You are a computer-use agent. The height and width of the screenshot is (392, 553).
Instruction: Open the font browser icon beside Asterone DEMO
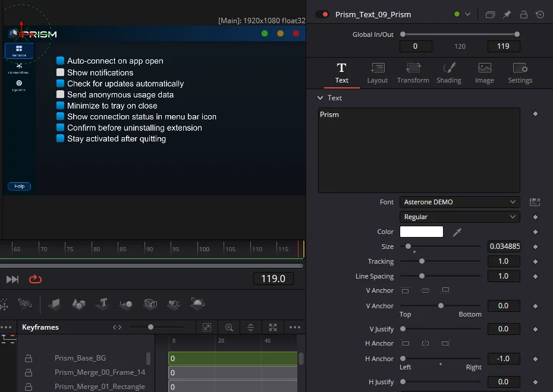535,202
